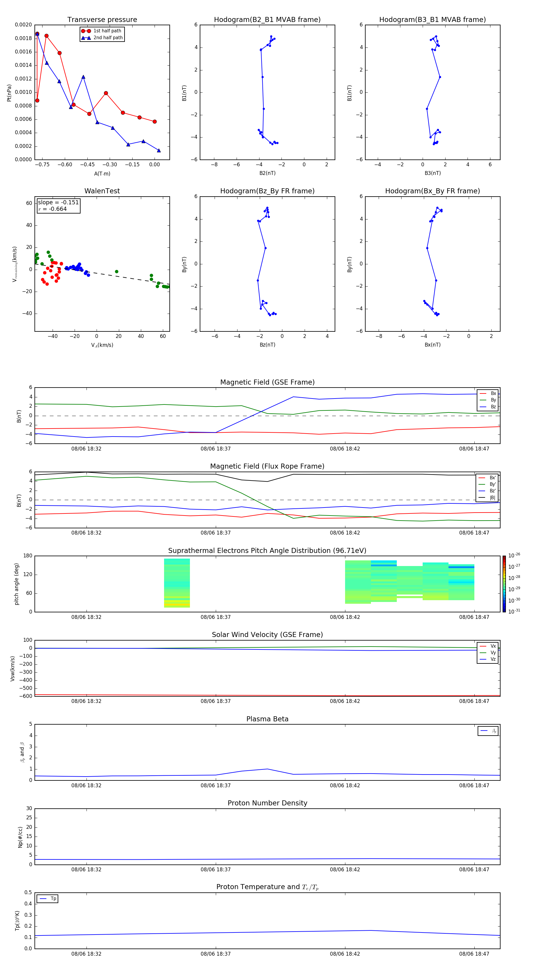535x980 pixels.
Task: Click the 'Hodogram(Bx_By FR frame)' title
Action: (432, 191)
